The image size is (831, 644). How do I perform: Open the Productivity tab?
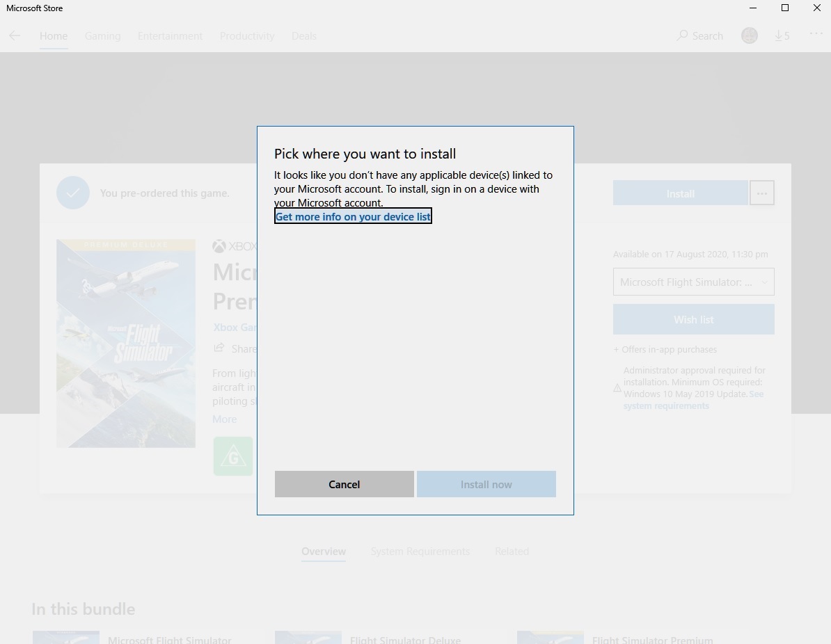point(247,36)
